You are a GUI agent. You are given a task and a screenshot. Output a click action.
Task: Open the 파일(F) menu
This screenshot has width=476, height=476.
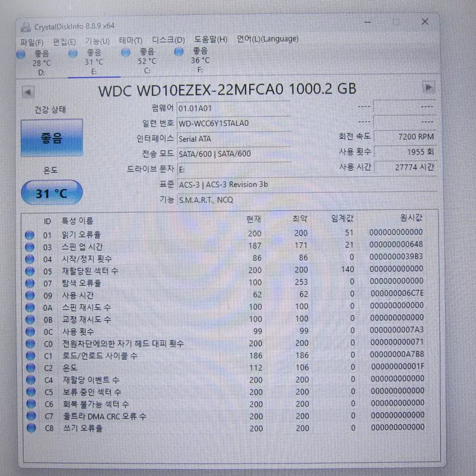point(32,42)
